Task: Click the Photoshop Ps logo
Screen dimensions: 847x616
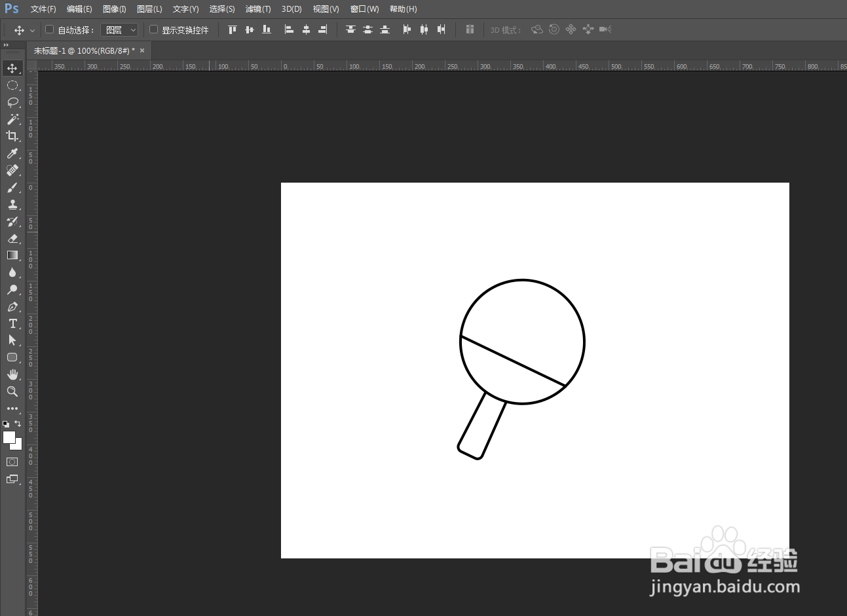Action: (x=12, y=9)
